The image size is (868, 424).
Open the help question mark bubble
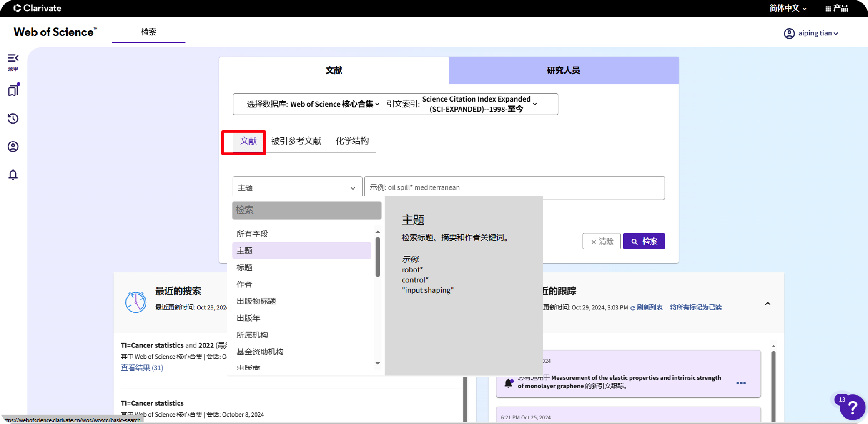852,407
